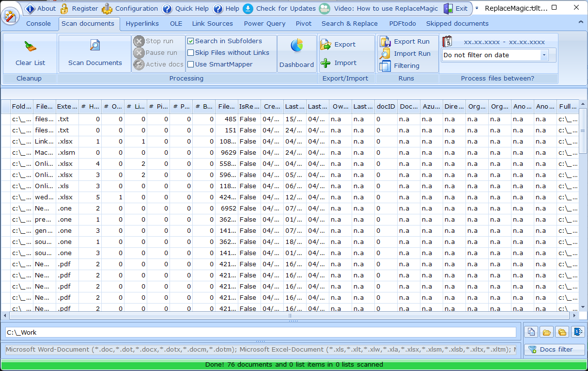The image size is (588, 371).
Task: Click the green plus Import icon
Action: click(326, 63)
